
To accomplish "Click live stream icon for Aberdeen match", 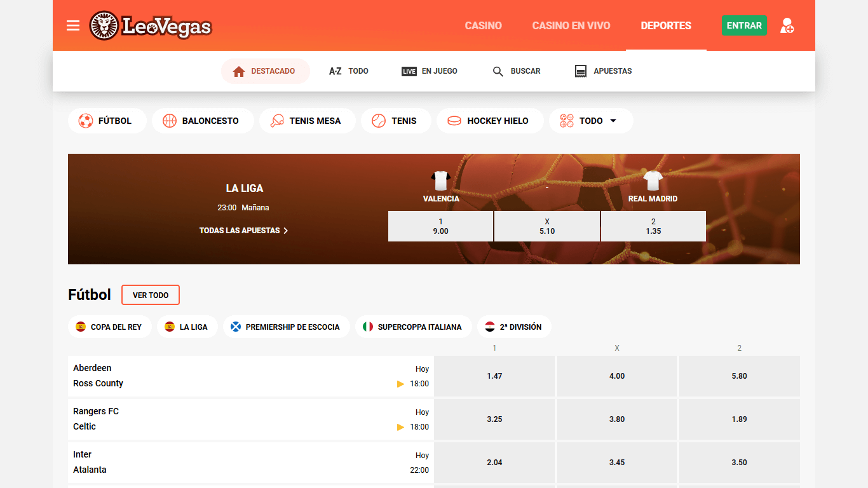I will coord(400,384).
